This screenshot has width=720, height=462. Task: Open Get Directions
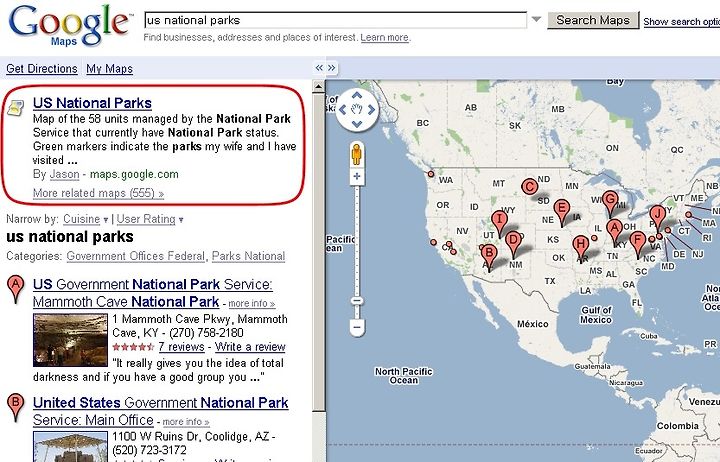(42, 68)
